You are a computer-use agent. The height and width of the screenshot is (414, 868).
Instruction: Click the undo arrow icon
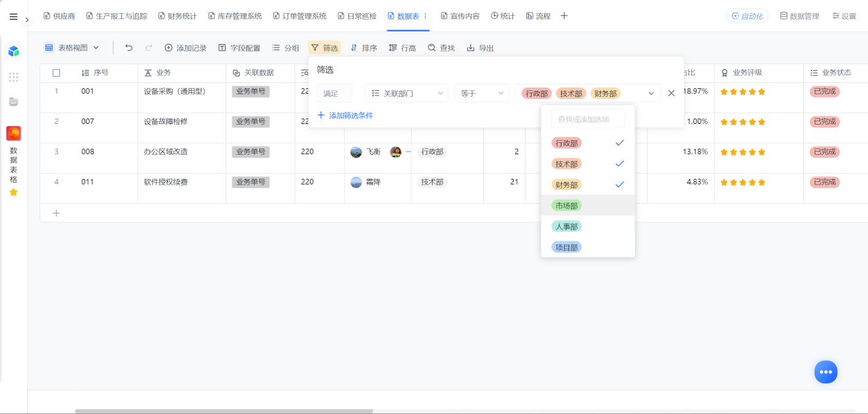(x=129, y=47)
